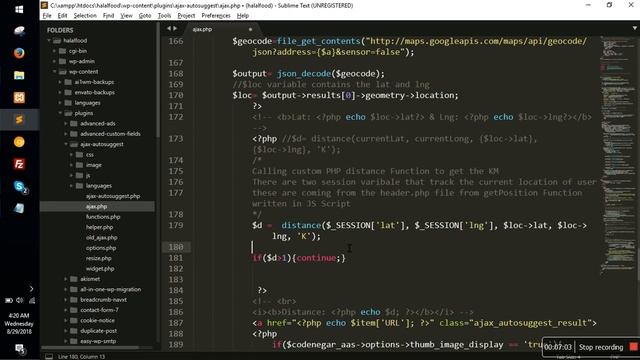640x360 pixels.
Task: Open widget.php from the sidebar
Action: [100, 269]
